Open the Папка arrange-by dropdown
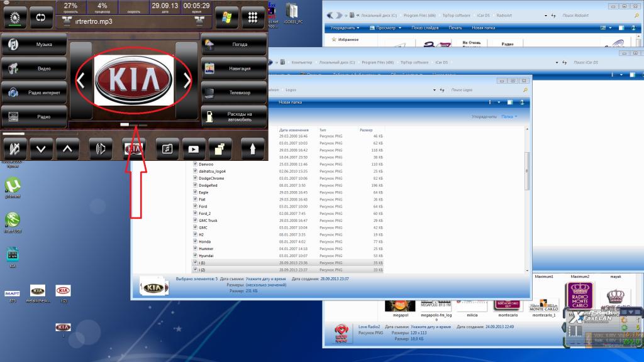644x362 pixels. pyautogui.click(x=507, y=116)
